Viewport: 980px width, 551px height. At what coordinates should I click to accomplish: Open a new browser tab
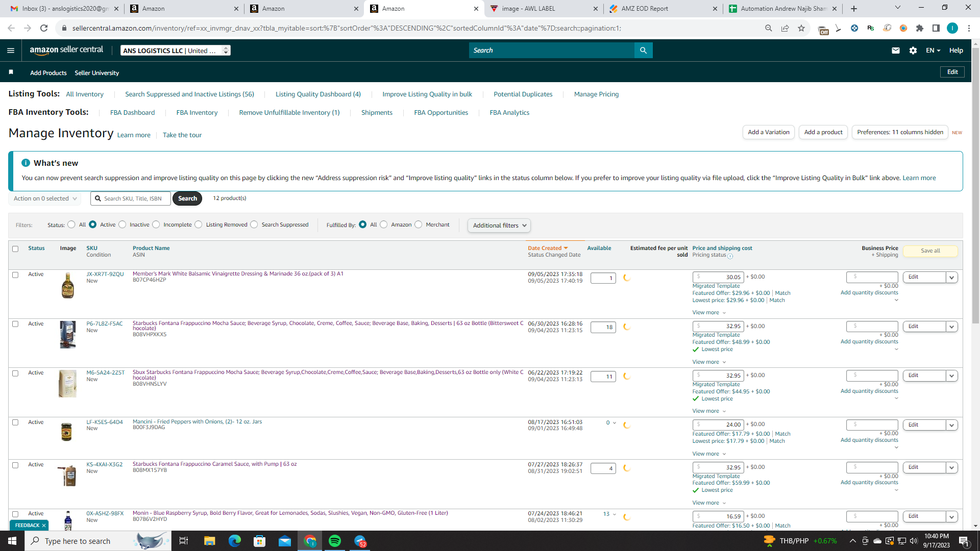854,9
